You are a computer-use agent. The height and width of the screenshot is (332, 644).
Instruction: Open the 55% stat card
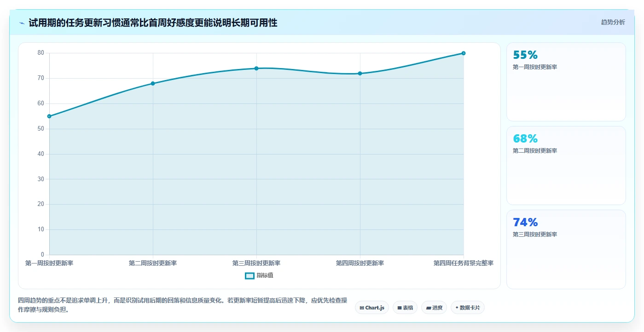pos(566,82)
